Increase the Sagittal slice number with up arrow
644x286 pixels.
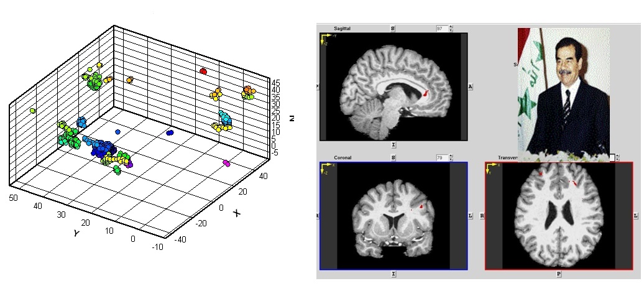(x=451, y=27)
